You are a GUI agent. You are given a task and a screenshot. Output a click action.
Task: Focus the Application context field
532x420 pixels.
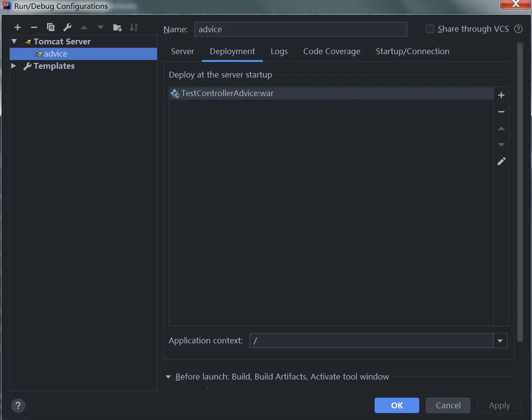[371, 340]
